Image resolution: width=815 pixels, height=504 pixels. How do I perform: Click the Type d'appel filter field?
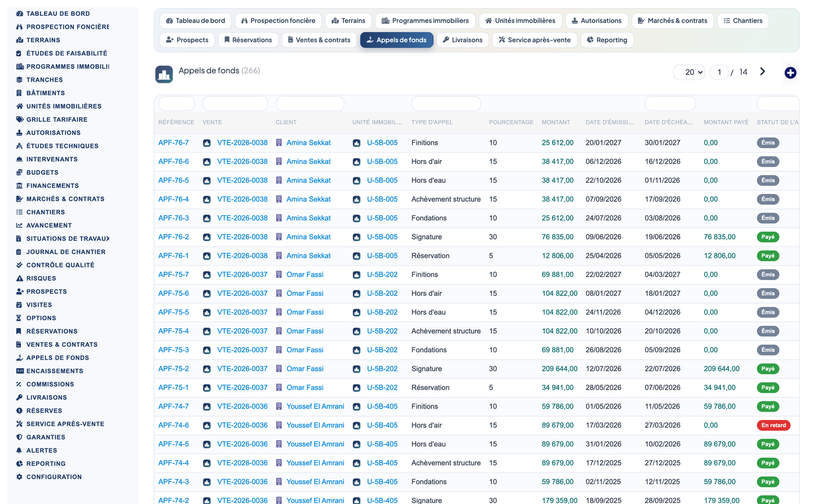446,104
